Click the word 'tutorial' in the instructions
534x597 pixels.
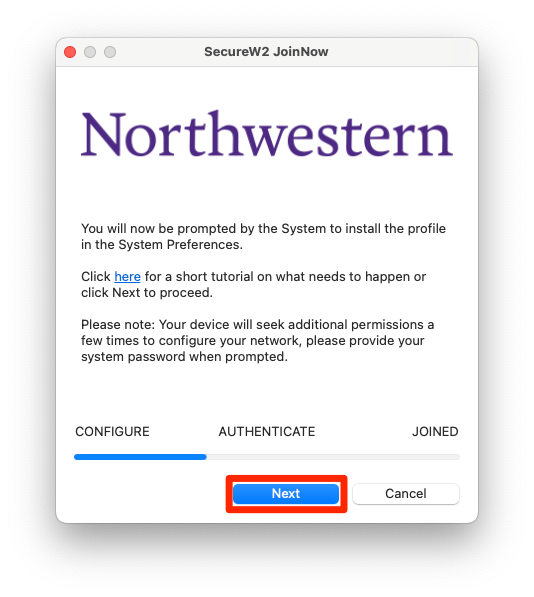pyautogui.click(x=232, y=276)
